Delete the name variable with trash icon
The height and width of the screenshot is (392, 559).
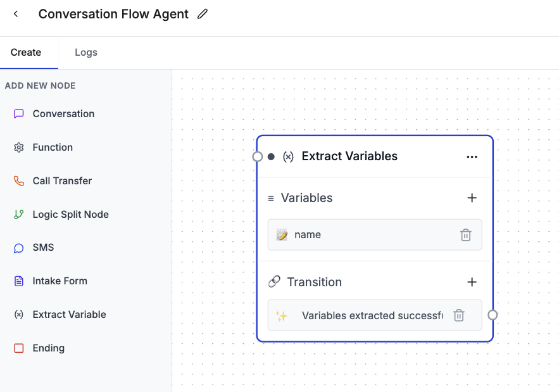click(465, 235)
